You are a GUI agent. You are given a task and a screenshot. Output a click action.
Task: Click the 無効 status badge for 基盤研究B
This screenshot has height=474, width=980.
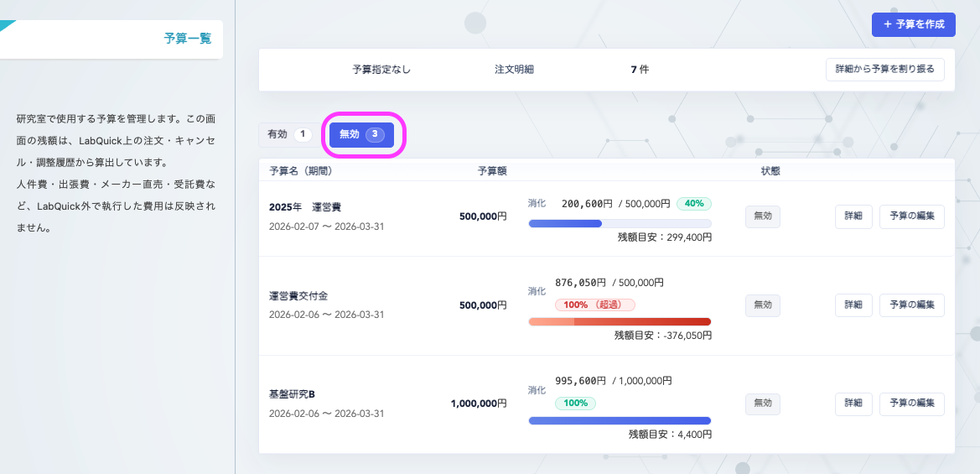763,404
